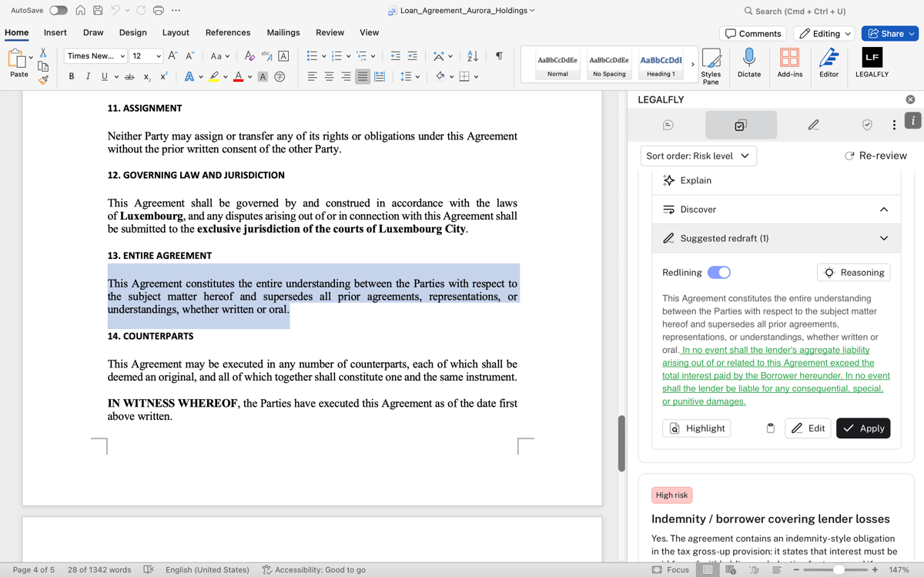The width and height of the screenshot is (924, 577).
Task: Start Dictate with the microphone icon
Action: 748,62
